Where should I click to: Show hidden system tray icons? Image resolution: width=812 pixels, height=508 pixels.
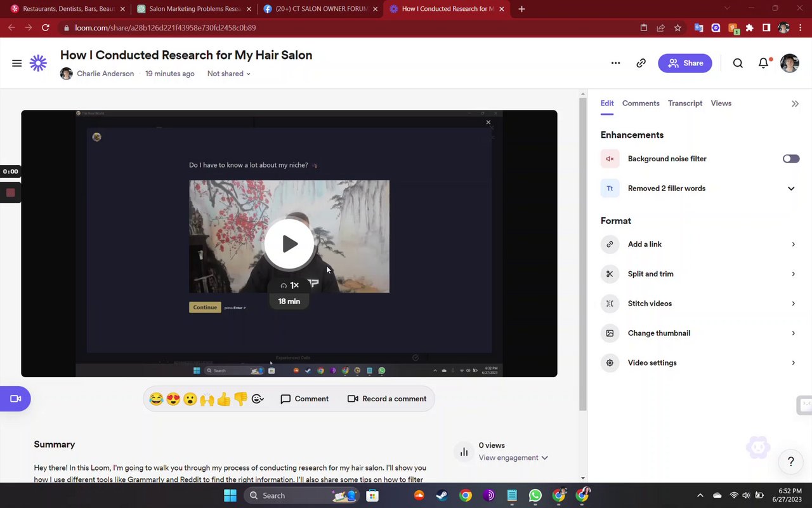coord(700,495)
